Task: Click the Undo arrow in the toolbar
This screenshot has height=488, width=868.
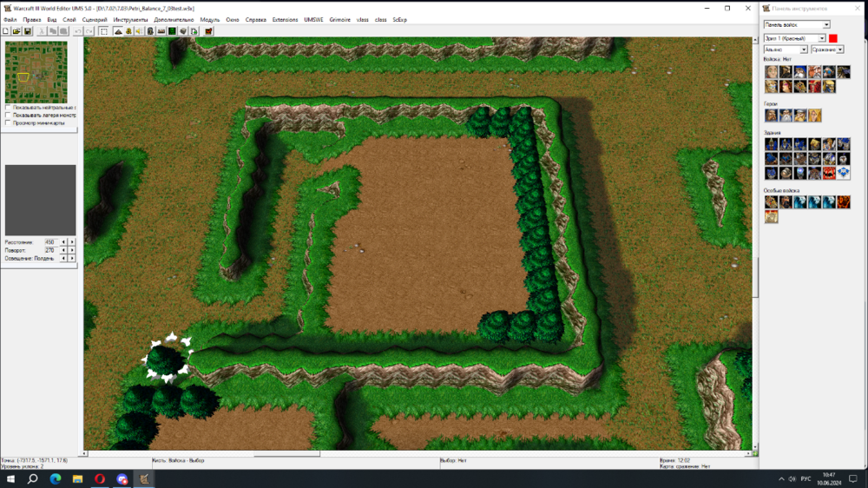Action: [78, 31]
